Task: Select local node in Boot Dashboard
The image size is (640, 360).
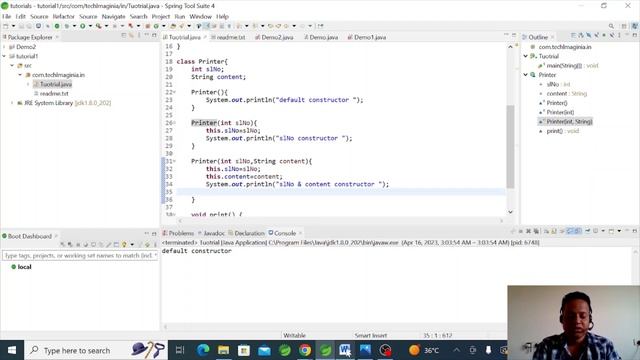Action: (21, 267)
